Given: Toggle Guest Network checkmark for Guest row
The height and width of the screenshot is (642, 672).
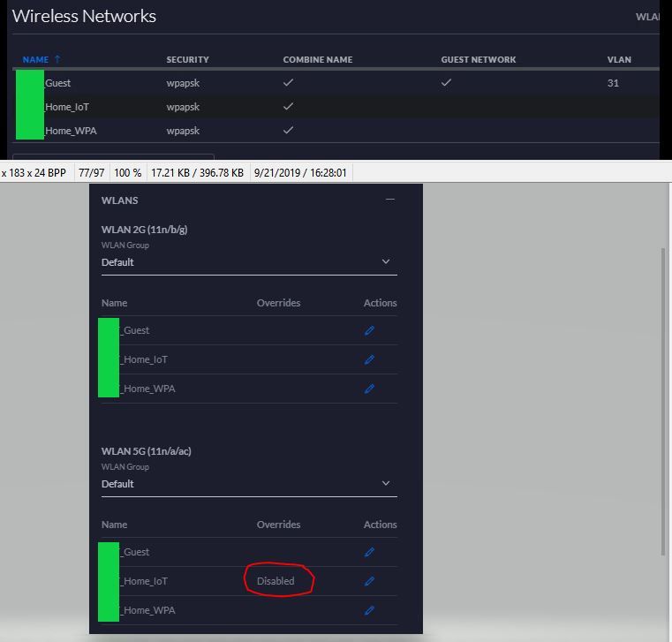Looking at the screenshot, I should (x=446, y=83).
